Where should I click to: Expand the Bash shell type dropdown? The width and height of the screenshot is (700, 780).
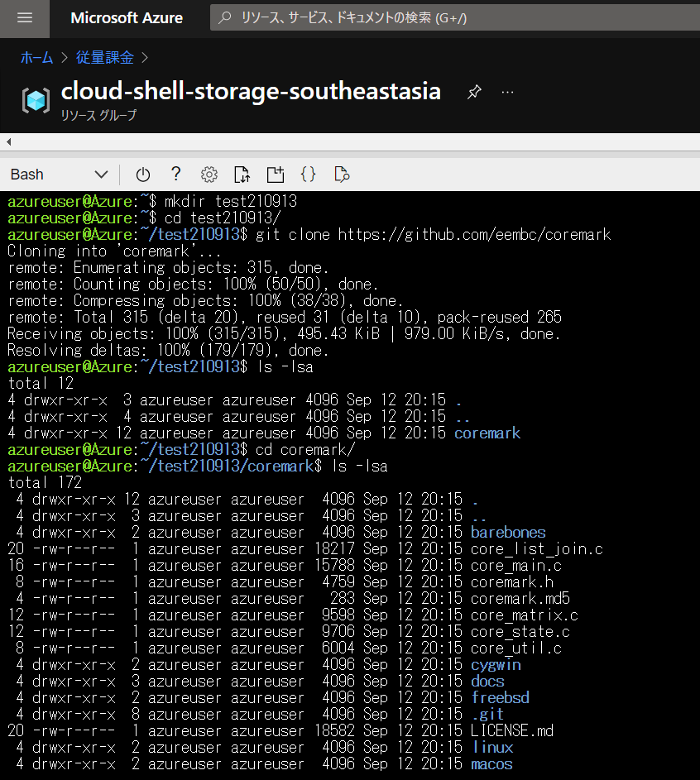pos(60,175)
